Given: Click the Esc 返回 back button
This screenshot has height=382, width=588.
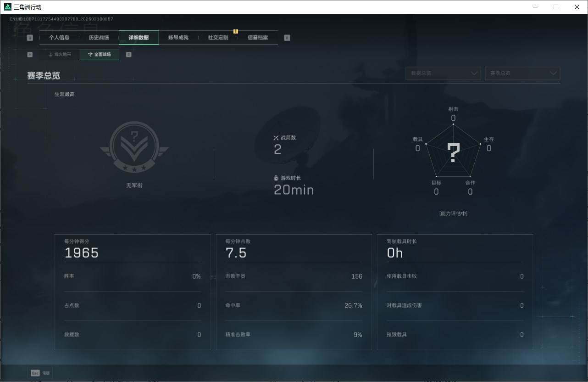Looking at the screenshot, I should click(40, 373).
